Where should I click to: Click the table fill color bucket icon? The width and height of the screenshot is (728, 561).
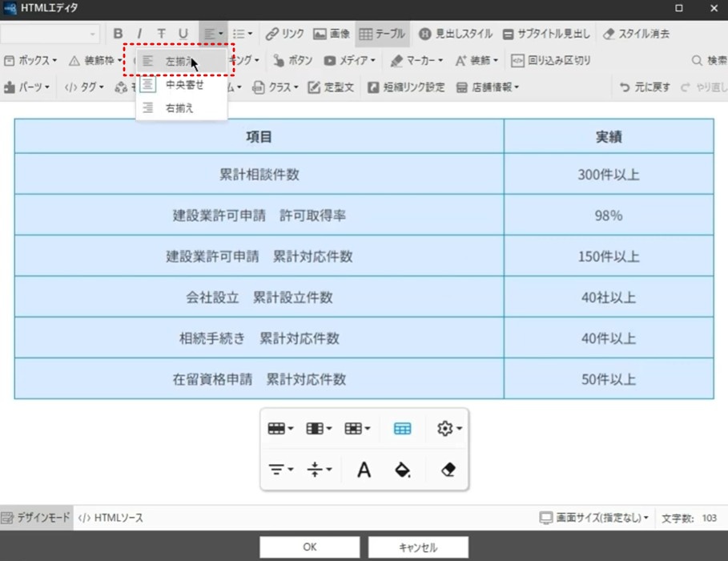coord(403,470)
